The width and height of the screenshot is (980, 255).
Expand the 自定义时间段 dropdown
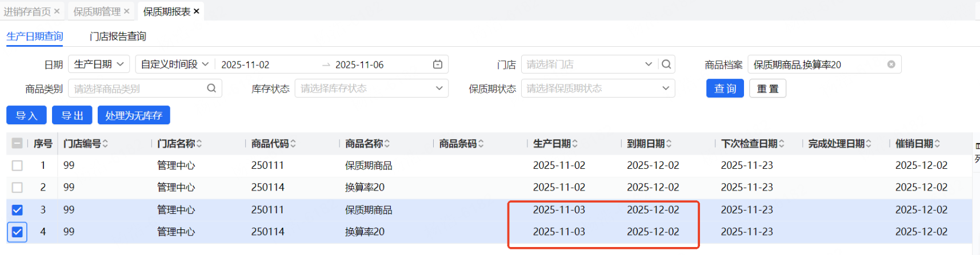pos(174,64)
